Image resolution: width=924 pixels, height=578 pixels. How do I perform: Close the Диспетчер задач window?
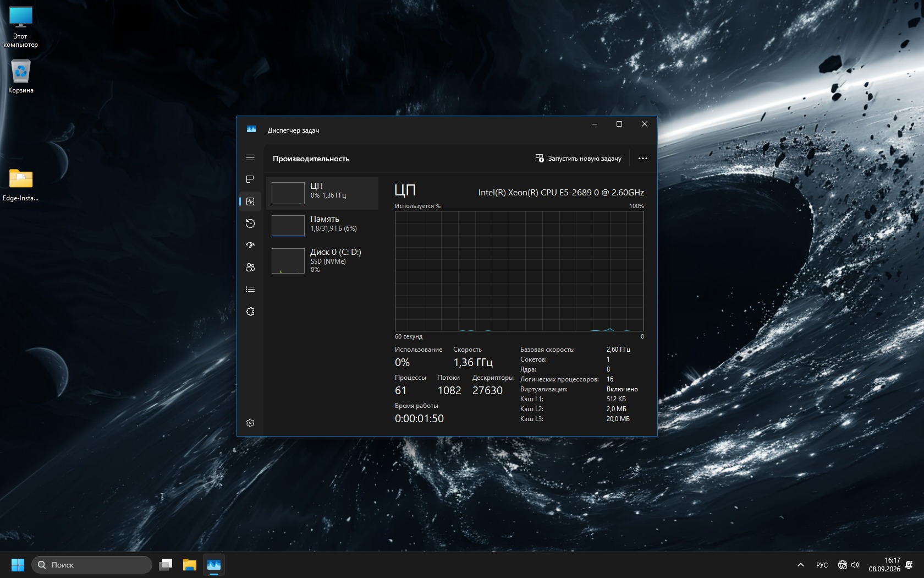point(645,124)
